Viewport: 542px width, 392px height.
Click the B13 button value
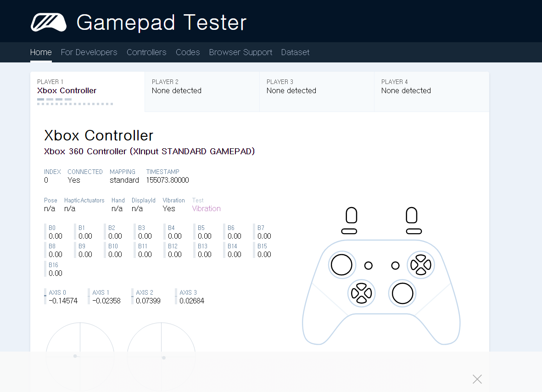coord(205,254)
